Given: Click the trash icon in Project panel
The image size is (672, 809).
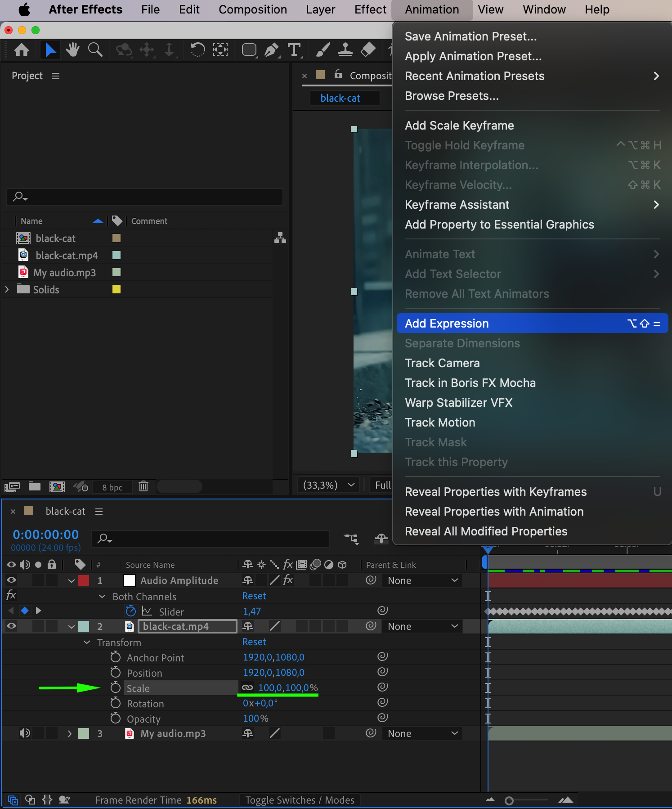Looking at the screenshot, I should (x=143, y=486).
